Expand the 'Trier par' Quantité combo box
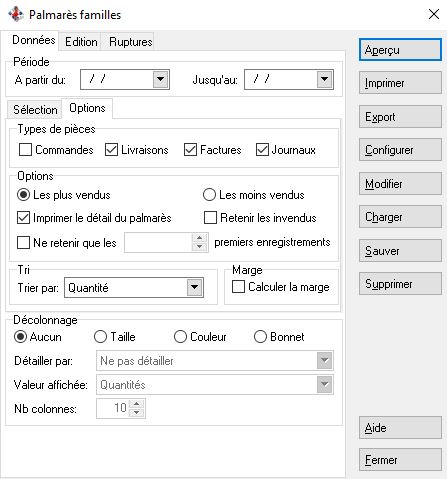Image resolution: width=447 pixels, height=479 pixels. pos(195,287)
